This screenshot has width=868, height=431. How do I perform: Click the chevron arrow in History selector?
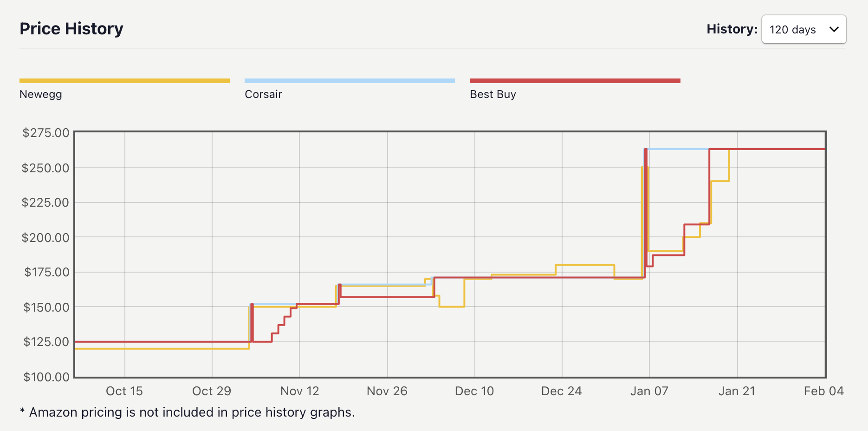(834, 29)
